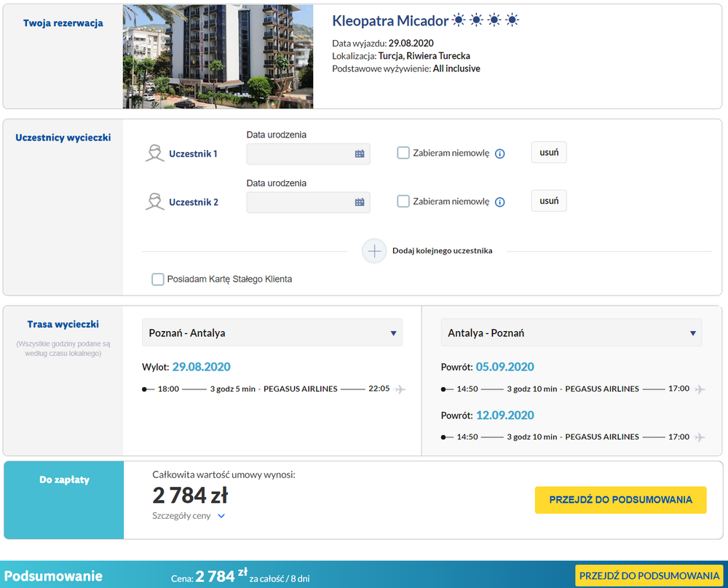Select the return date 05.09.2020
The height and width of the screenshot is (588, 728).
(x=505, y=367)
